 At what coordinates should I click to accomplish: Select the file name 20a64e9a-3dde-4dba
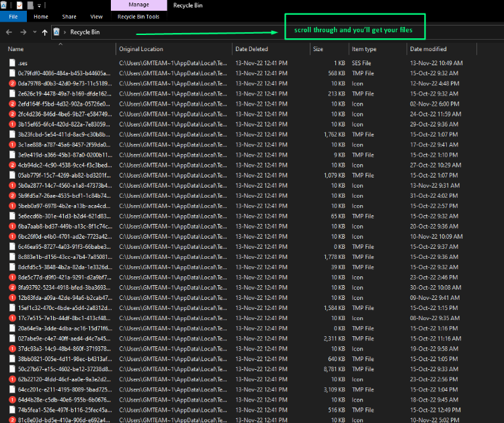(65, 328)
